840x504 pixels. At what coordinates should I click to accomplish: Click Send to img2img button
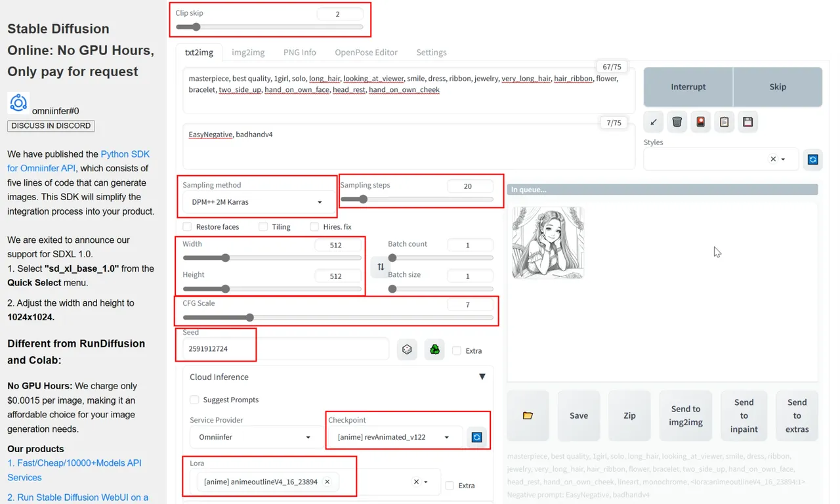click(x=686, y=415)
